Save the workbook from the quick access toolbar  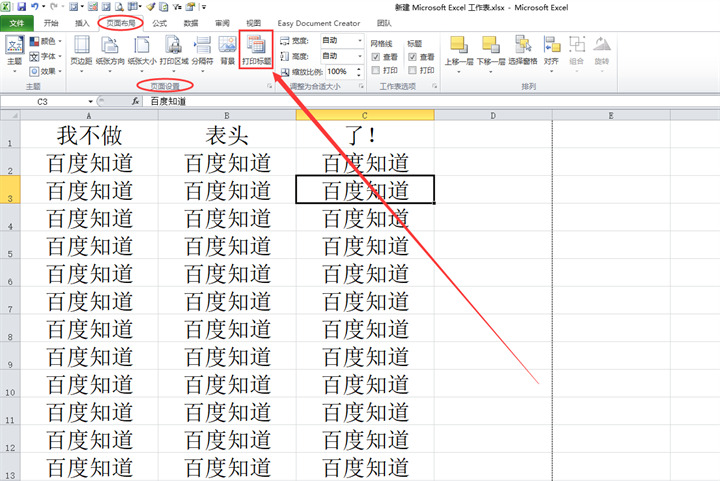point(21,7)
